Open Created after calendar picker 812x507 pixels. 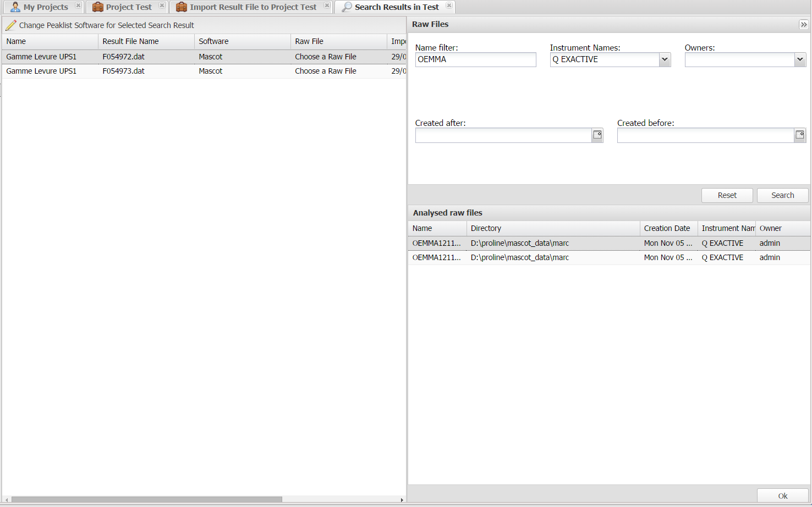click(x=597, y=135)
